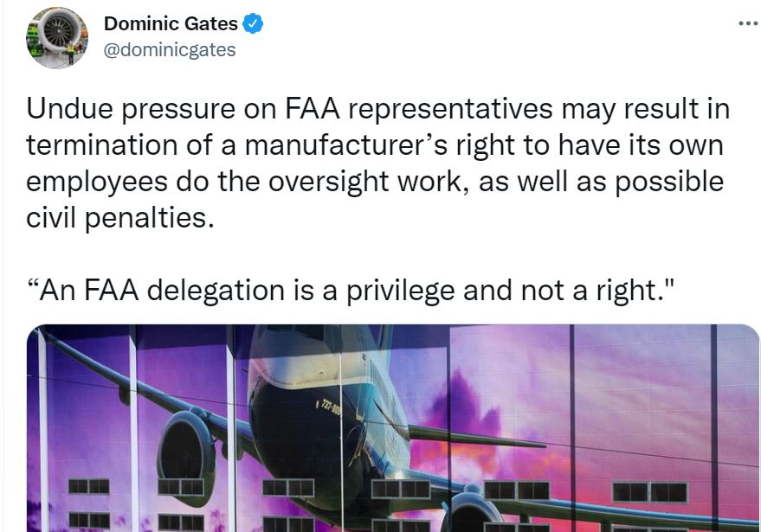The width and height of the screenshot is (761, 532).
Task: Open the tweet's three-dot more menu
Action: coord(748,22)
